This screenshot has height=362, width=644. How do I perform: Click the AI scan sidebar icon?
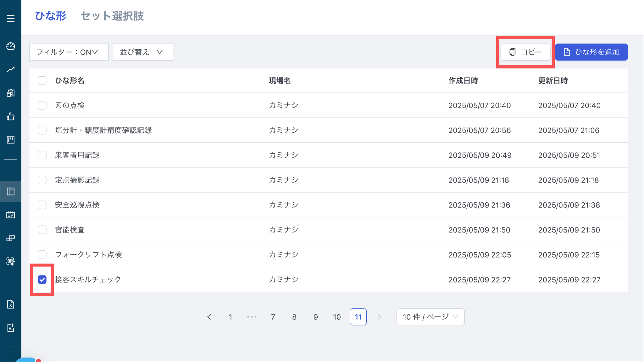point(11,261)
